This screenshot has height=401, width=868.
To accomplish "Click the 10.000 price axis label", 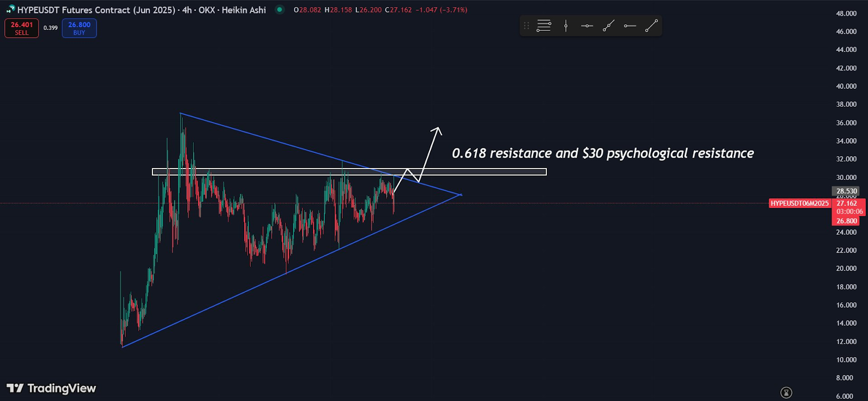I will coord(846,360).
